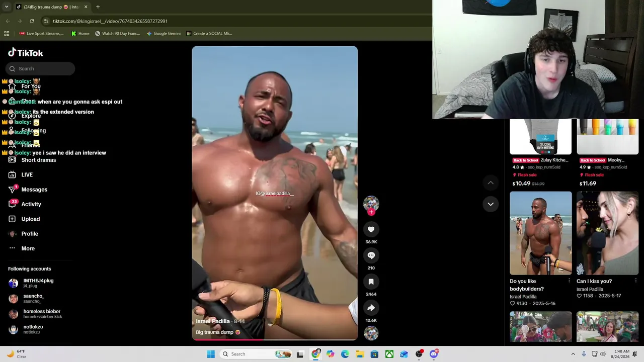
Task: Open the Zulay Kitche product listing
Action: (541, 153)
